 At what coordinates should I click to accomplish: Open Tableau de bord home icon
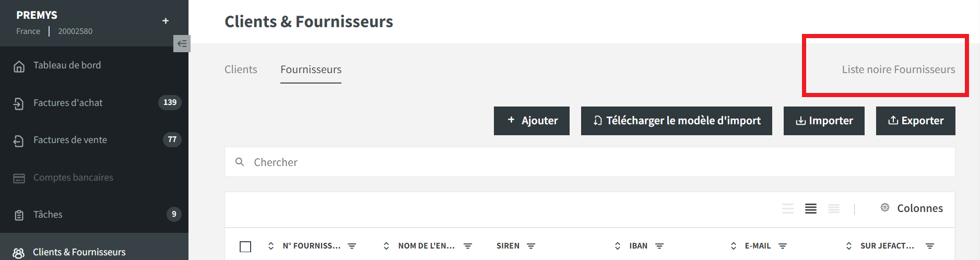(19, 66)
